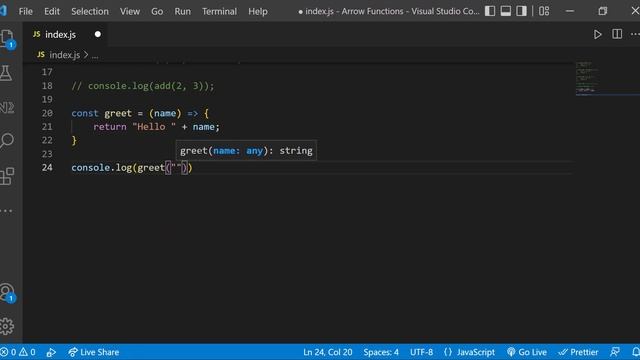Image resolution: width=640 pixels, height=360 pixels.
Task: Toggle the bottom panel layout icon
Action: 505,11
